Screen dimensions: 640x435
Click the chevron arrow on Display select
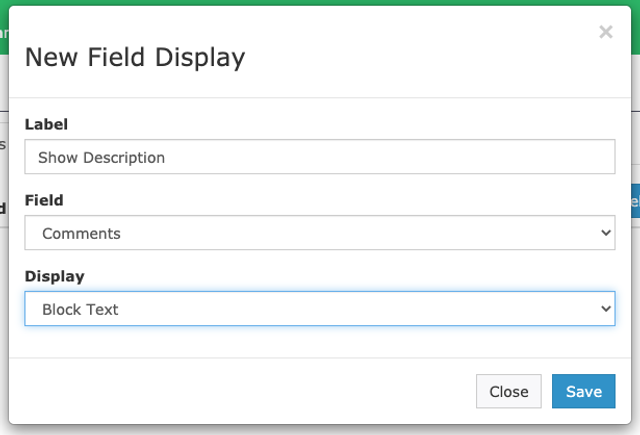tap(604, 309)
